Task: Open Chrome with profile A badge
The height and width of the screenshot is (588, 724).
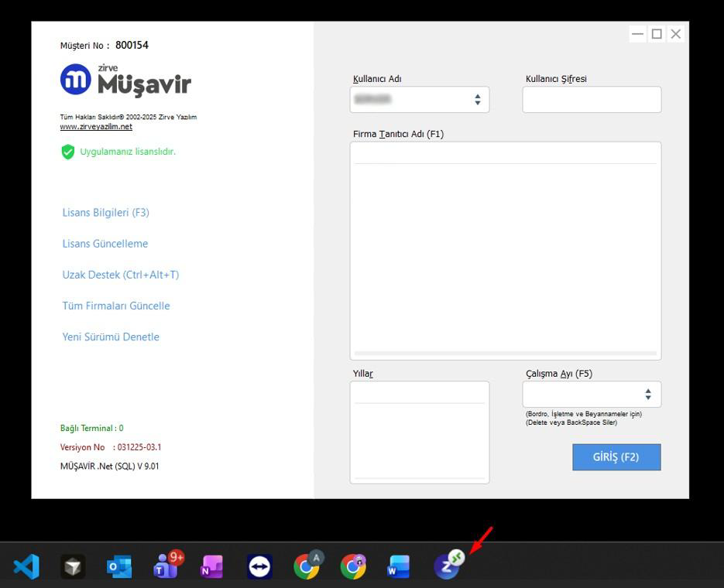Action: click(307, 565)
